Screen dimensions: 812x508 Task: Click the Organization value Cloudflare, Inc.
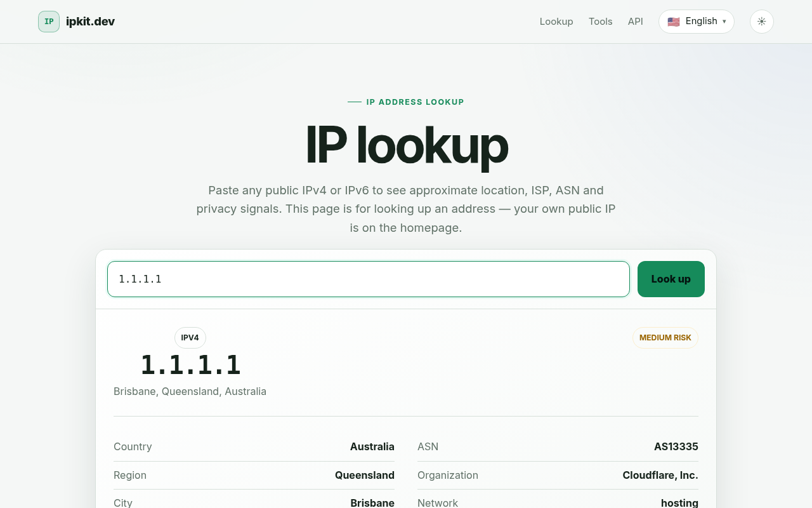click(660, 475)
